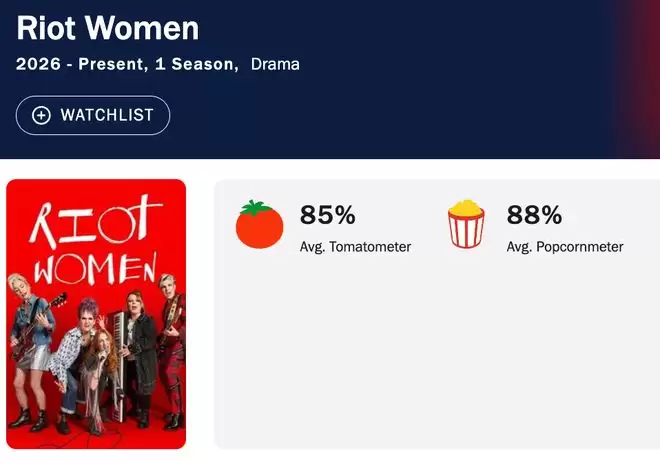Viewport: 660px width, 463px height.
Task: Open the Drama genre link
Action: click(x=275, y=65)
